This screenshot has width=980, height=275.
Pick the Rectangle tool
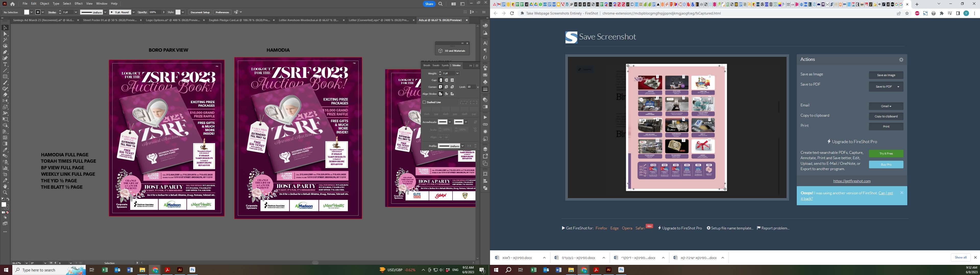(x=5, y=76)
